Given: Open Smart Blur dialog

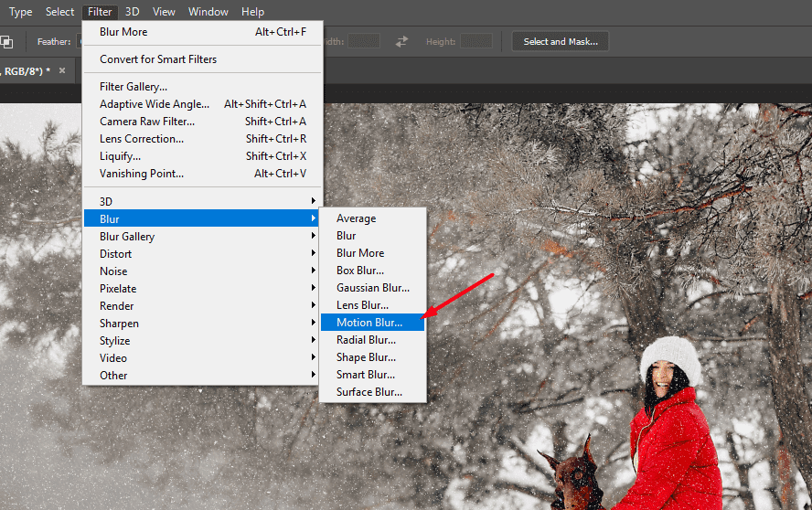Looking at the screenshot, I should click(373, 375).
